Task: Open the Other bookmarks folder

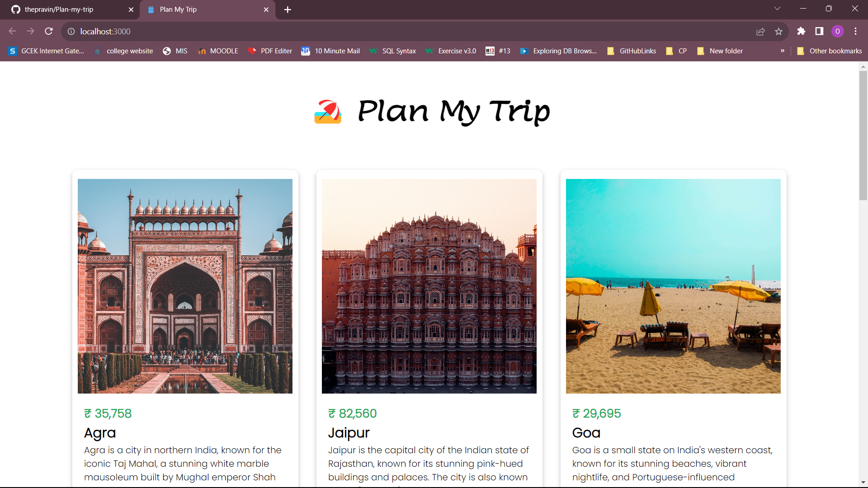Action: point(830,51)
